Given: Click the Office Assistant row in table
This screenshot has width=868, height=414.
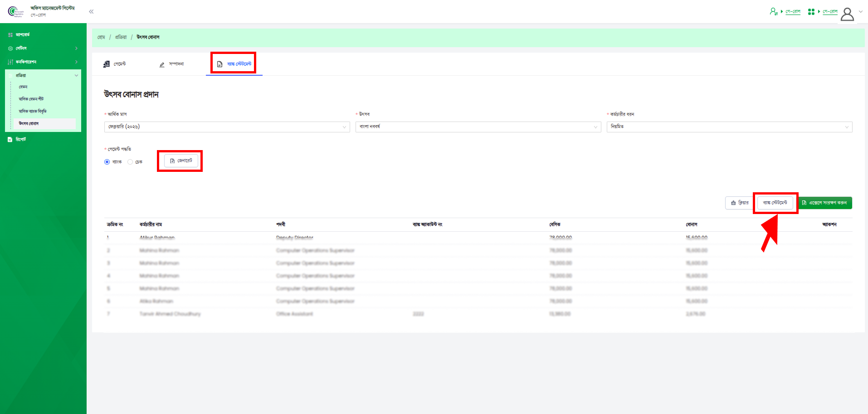Looking at the screenshot, I should (478, 314).
